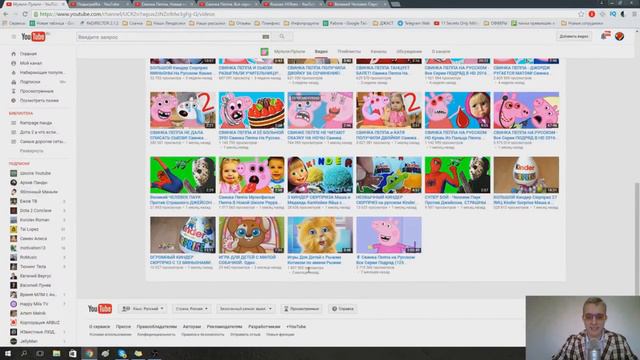Open the YouTube logo in the footer
The width and height of the screenshot is (640, 360).
[x=100, y=309]
